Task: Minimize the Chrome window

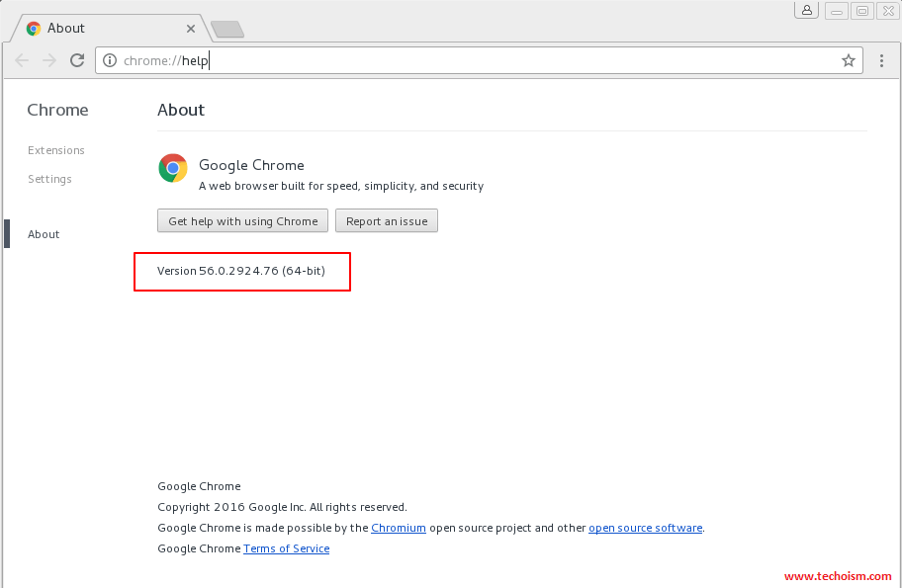Action: (837, 11)
